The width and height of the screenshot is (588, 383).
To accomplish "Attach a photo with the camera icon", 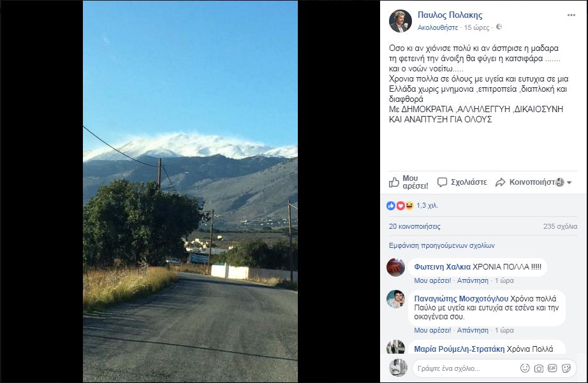I will click(x=539, y=368).
